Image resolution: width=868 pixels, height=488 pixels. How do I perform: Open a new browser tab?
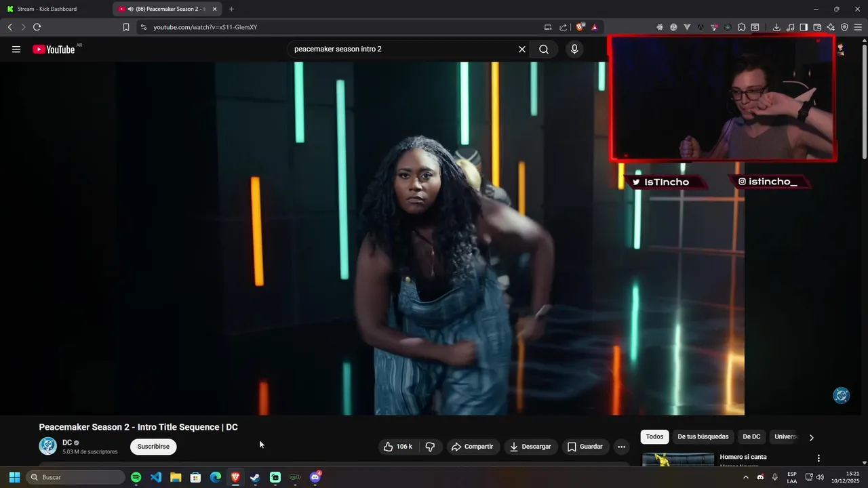(x=231, y=9)
